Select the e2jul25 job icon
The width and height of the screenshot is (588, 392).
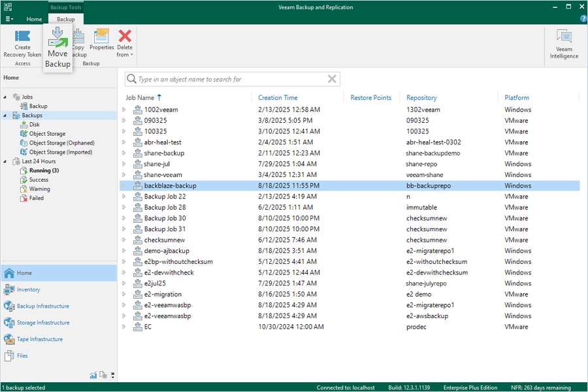pyautogui.click(x=138, y=284)
